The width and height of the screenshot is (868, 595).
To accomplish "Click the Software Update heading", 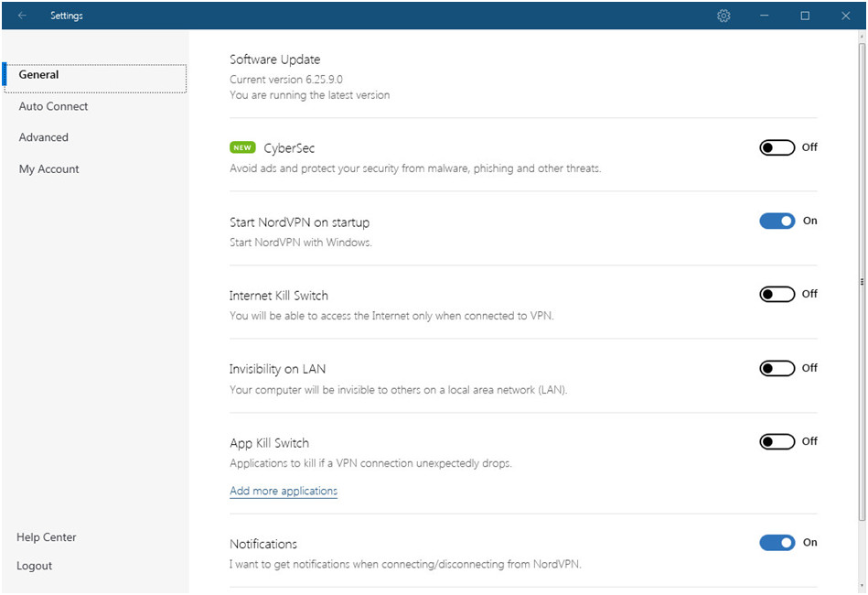I will coord(275,59).
